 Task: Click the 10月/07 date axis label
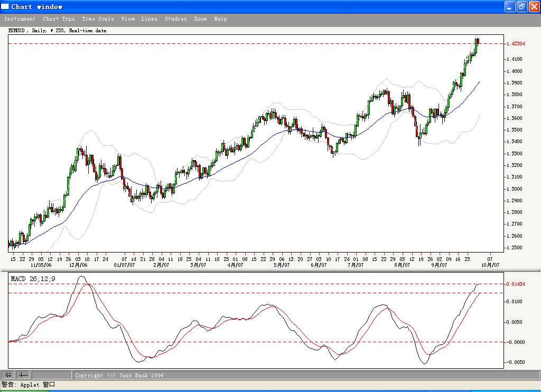tap(490, 265)
